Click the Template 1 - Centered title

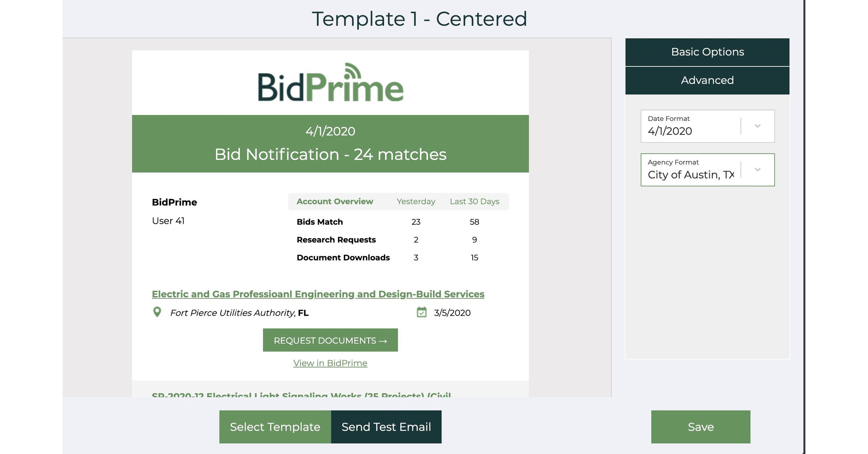pos(420,19)
